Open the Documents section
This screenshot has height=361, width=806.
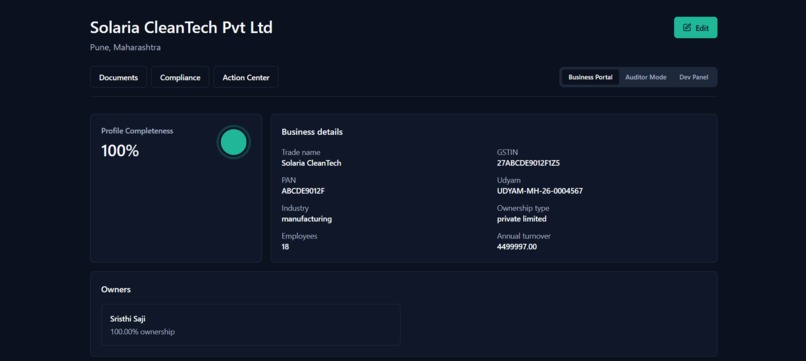click(x=118, y=77)
